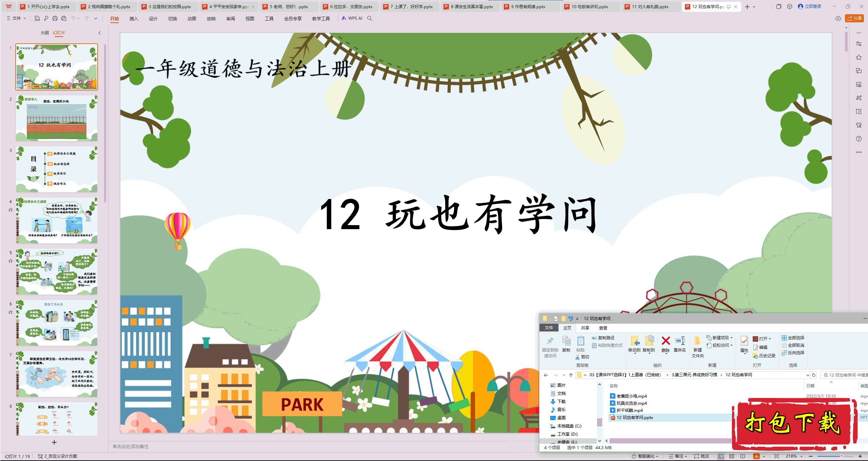
Task: Select slide 3 thumbnail 目录
Action: coord(57,169)
